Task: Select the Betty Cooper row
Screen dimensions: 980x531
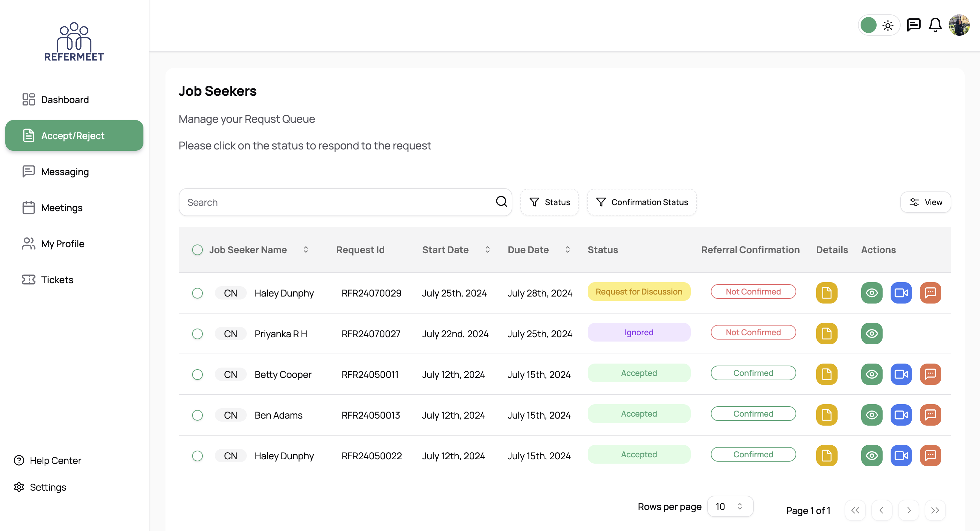Action: (x=197, y=375)
